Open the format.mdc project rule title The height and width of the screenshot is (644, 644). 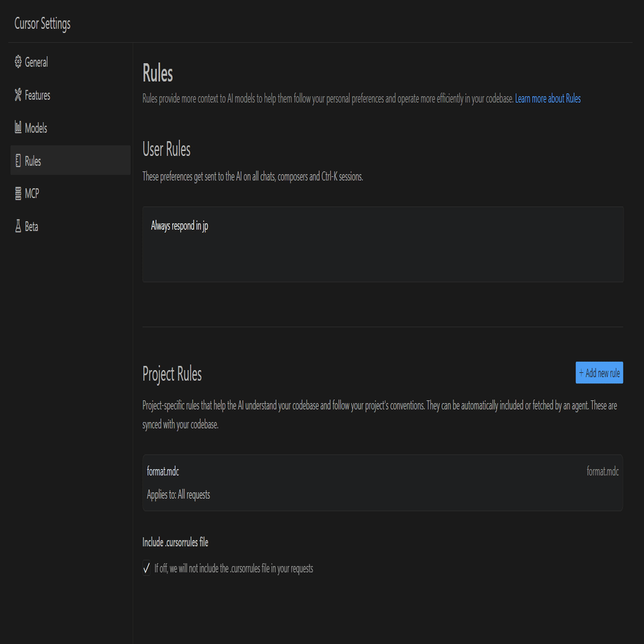[163, 471]
